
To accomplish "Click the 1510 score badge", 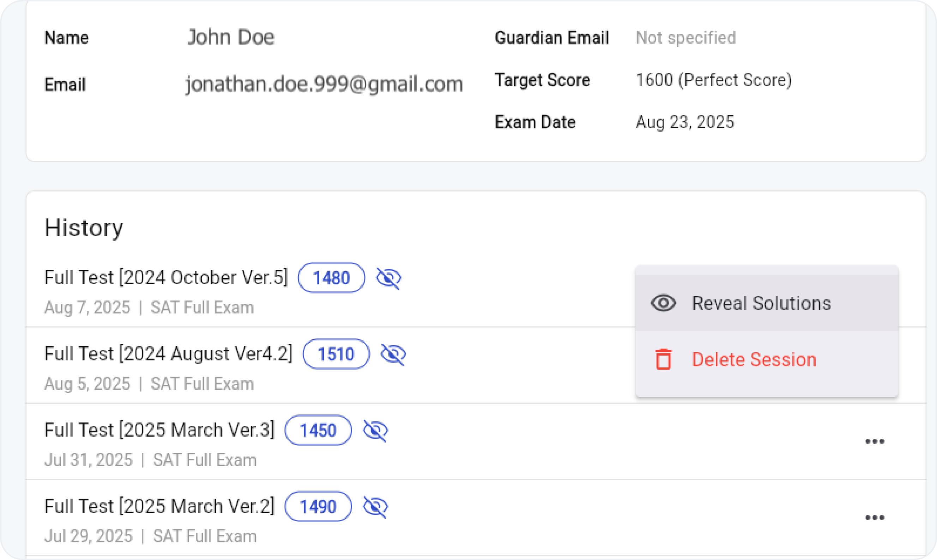I will [x=336, y=354].
